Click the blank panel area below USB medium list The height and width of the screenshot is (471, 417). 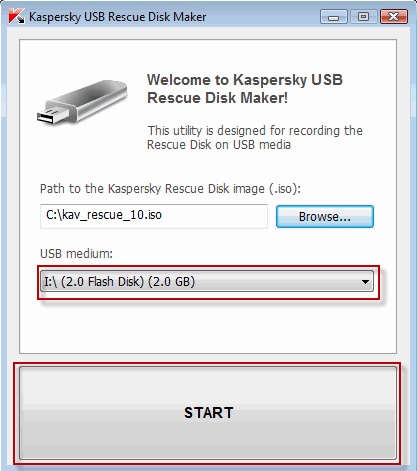click(208, 325)
